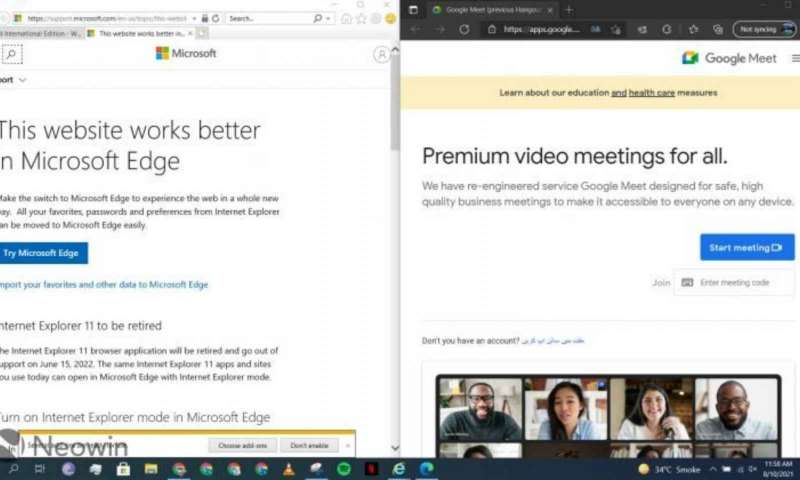Open a new tab in Edge

[569, 10]
